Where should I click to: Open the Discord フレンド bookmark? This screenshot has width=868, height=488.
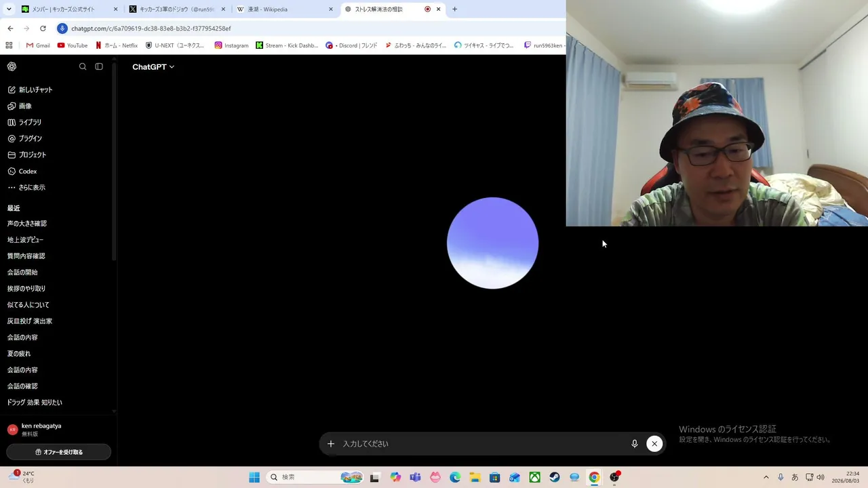click(351, 45)
